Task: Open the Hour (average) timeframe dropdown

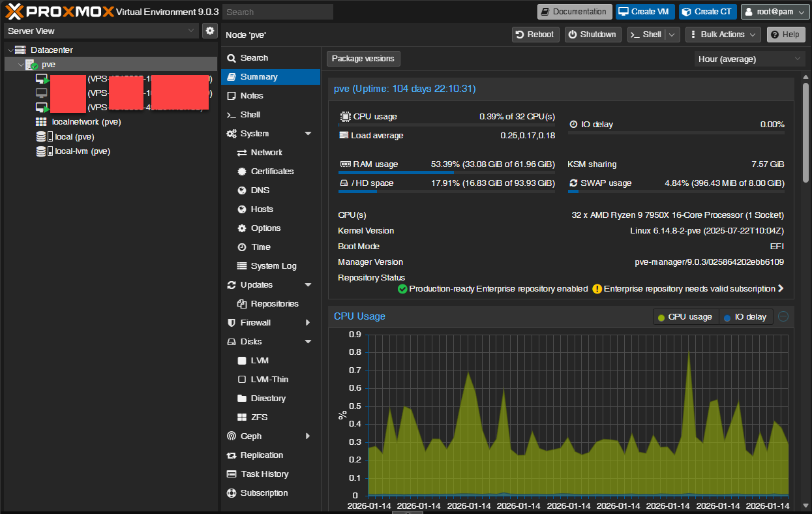Action: click(749, 59)
